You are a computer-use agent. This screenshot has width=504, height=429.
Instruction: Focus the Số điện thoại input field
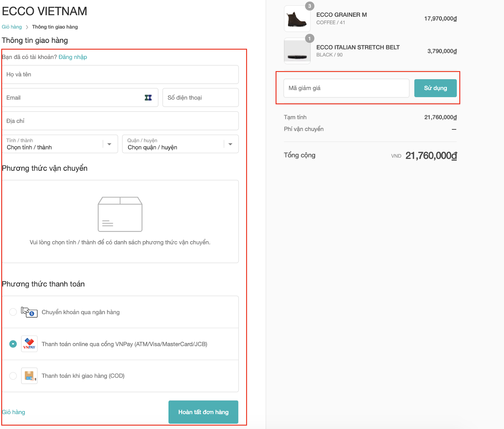pyautogui.click(x=201, y=98)
